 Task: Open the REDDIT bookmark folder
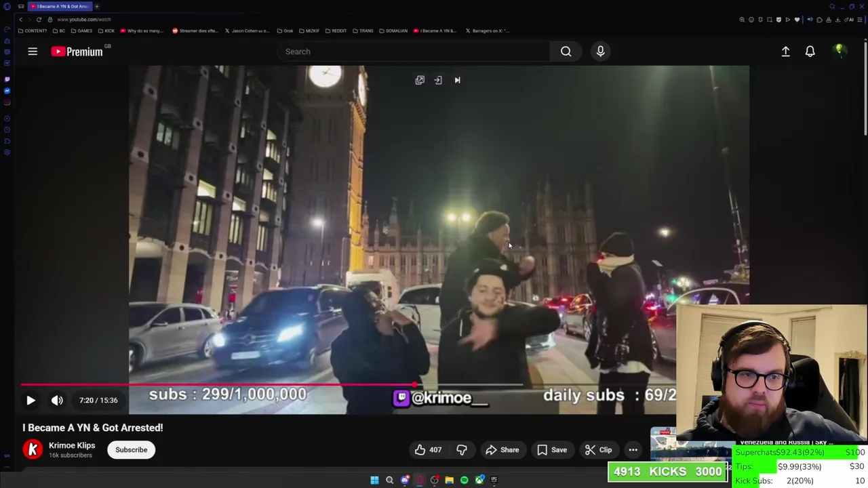pyautogui.click(x=336, y=30)
